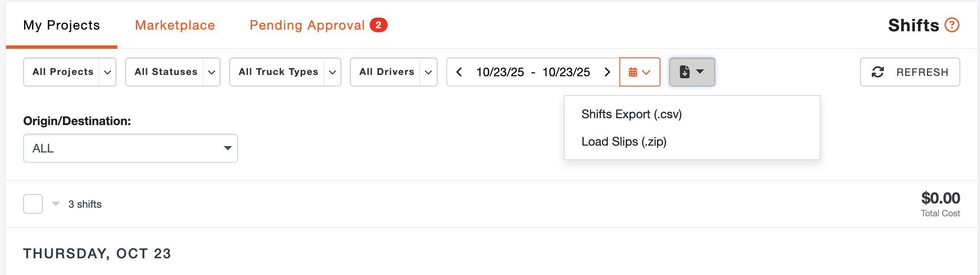Switch to the Marketplace tab
This screenshot has height=275, width=980.
175,25
